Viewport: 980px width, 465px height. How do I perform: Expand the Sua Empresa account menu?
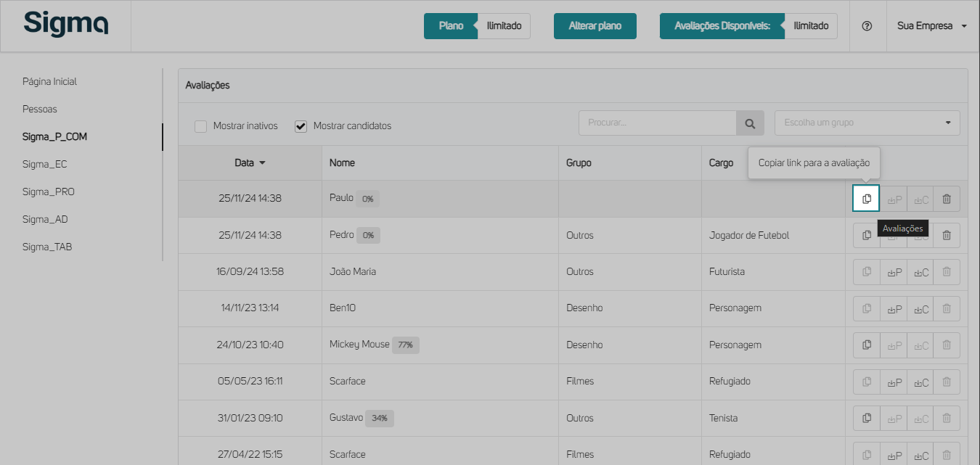[932, 26]
